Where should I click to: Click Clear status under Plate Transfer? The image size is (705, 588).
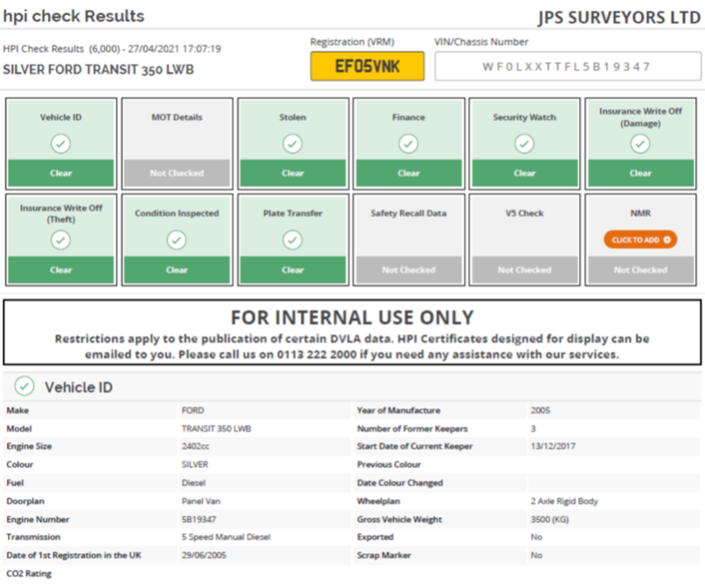[x=293, y=270]
